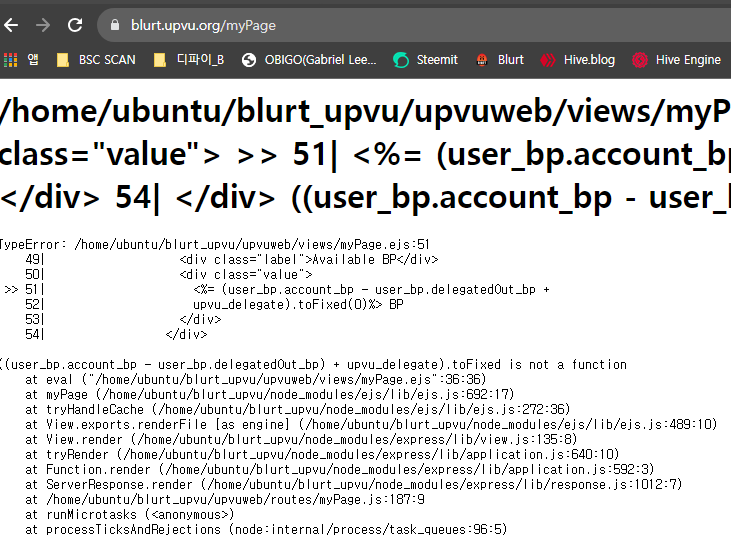
Task: Open the Hive Engine bookmark
Action: tap(677, 60)
